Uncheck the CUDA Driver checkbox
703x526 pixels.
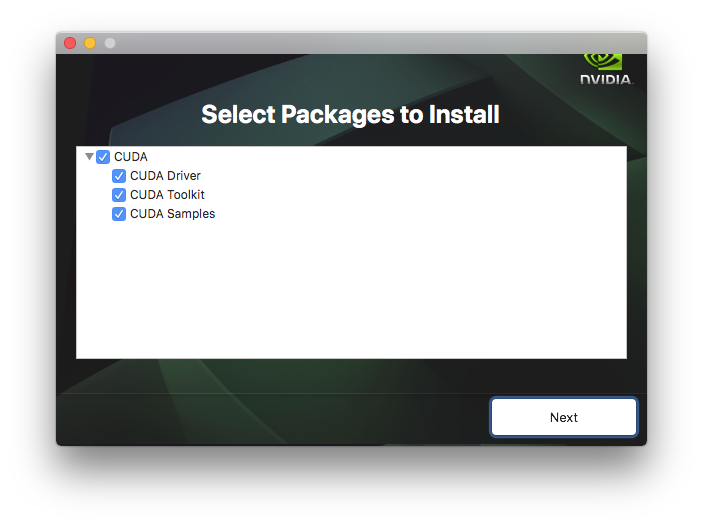pyautogui.click(x=119, y=176)
